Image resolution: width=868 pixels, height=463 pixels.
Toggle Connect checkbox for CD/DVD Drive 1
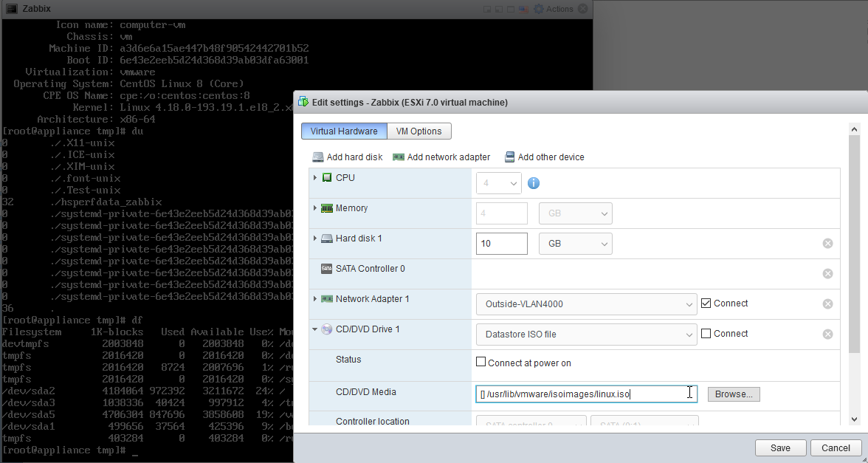[706, 334]
